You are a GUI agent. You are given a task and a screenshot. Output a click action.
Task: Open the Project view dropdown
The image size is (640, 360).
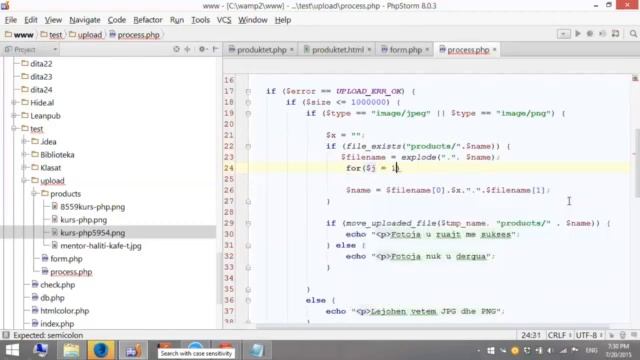coord(31,49)
